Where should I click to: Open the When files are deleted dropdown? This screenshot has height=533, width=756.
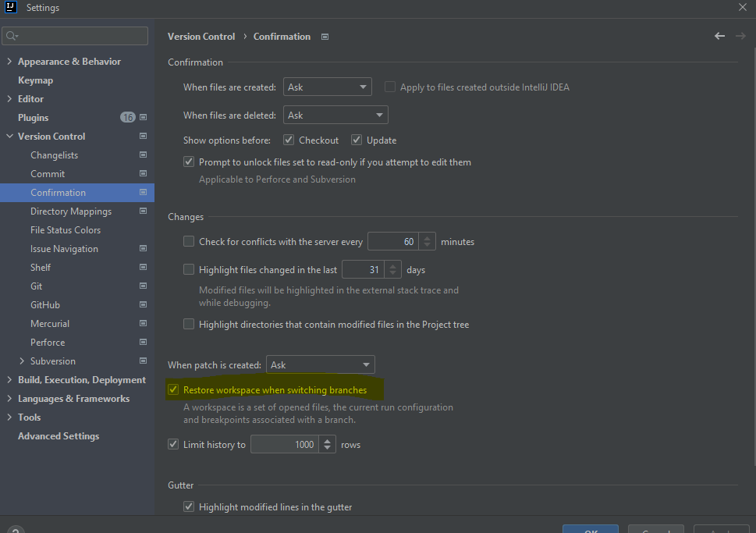click(335, 115)
